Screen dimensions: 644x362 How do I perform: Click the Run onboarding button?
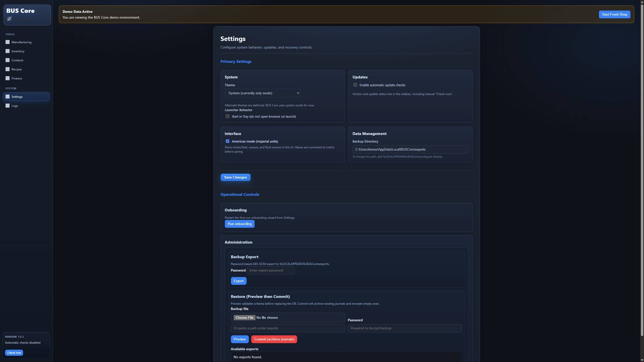coord(239,224)
